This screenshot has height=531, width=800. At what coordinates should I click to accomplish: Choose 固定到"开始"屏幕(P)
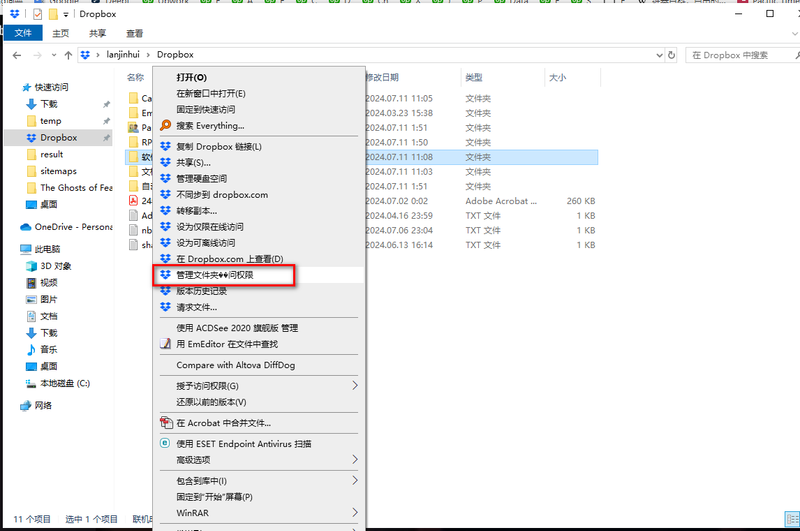[258, 497]
